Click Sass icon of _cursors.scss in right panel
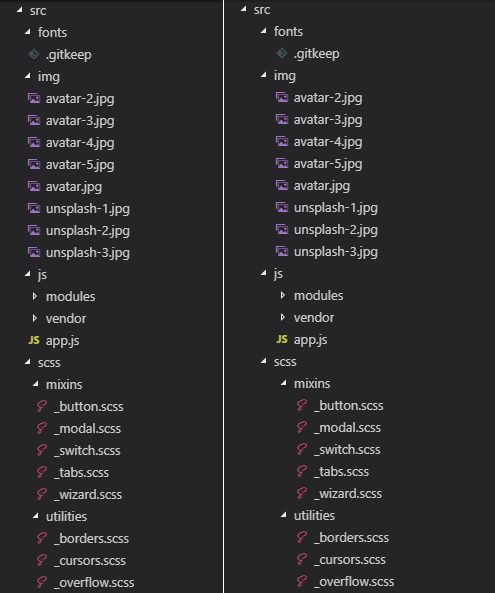Image resolution: width=495 pixels, height=593 pixels. coord(302,559)
